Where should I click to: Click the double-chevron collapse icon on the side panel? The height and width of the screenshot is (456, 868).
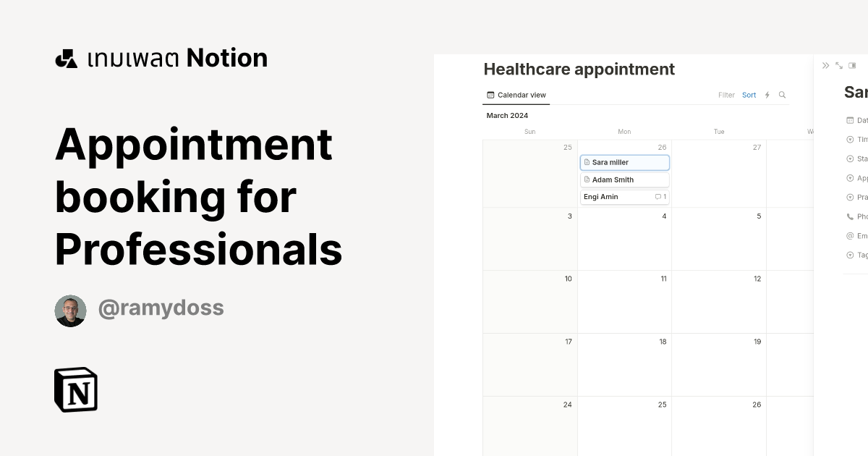pos(825,65)
